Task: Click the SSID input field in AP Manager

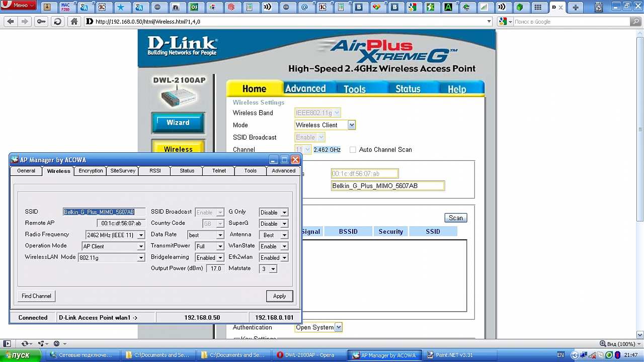Action: (104, 212)
